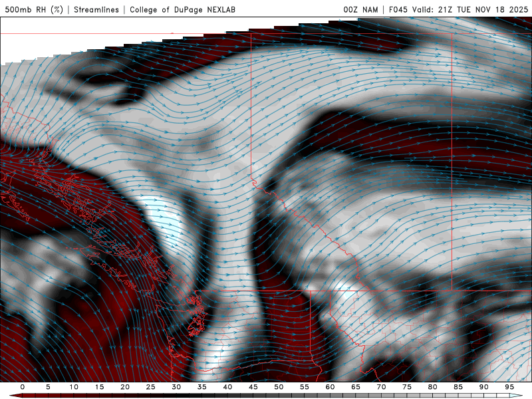The image size is (532, 399).
Task: Click the "25" label on the colorbar scale
Action: [x=151, y=387]
